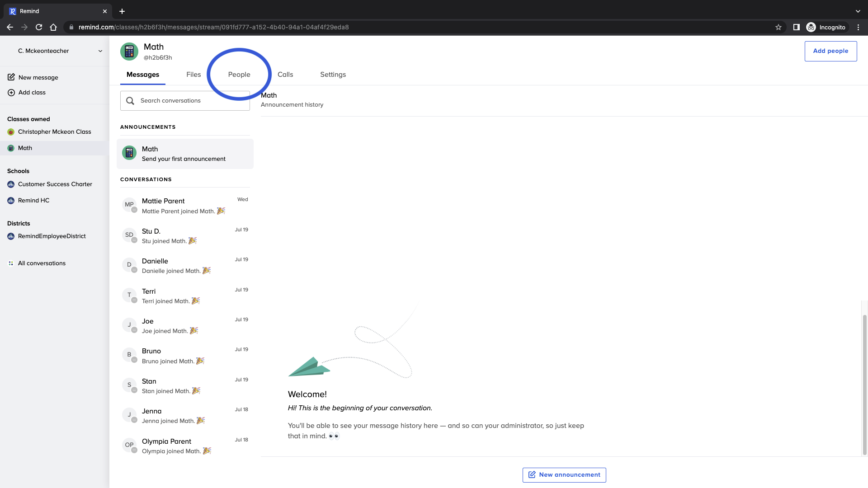Switch to the People tab
Image resolution: width=868 pixels, height=488 pixels.
click(239, 75)
